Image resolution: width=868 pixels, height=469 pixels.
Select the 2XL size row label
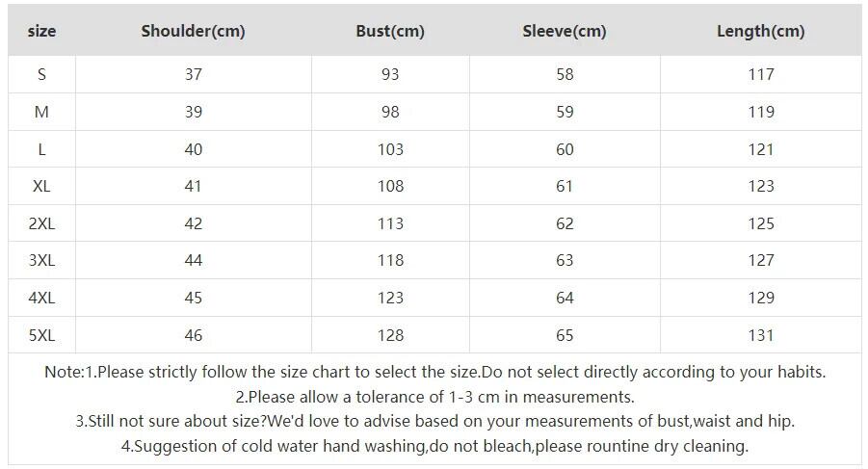[x=41, y=223]
